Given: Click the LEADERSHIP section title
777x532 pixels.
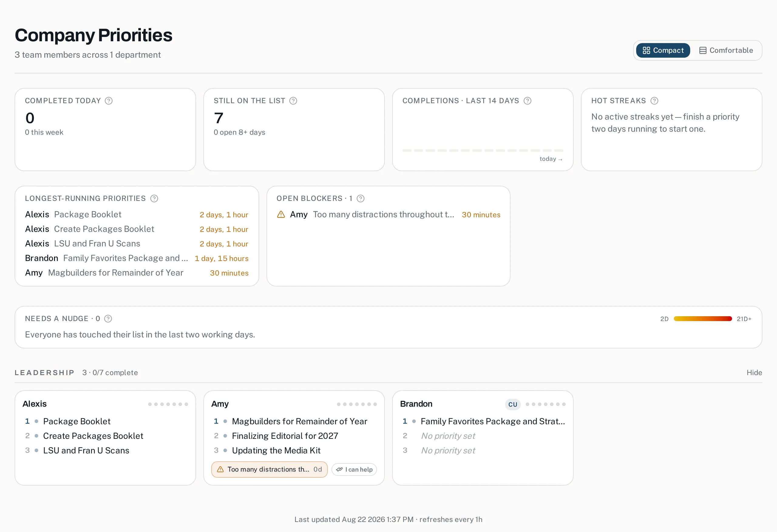Looking at the screenshot, I should click(45, 372).
